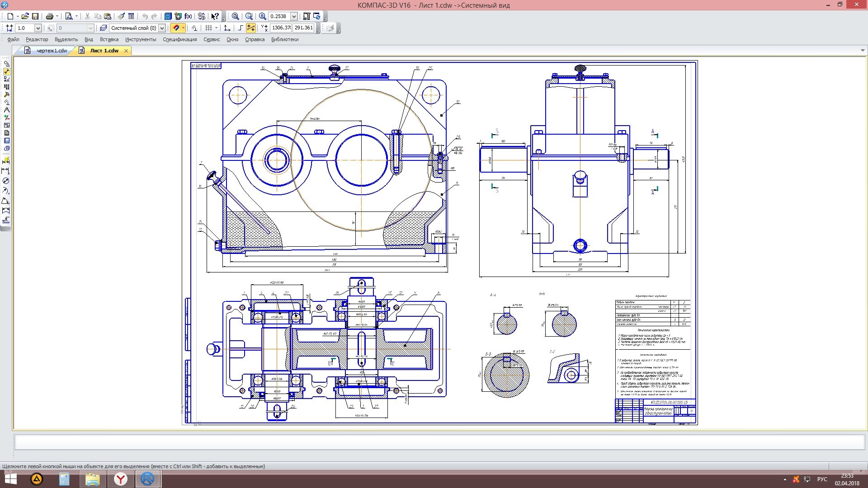Open the Спецификация menu
The height and width of the screenshot is (488, 868).
click(179, 39)
